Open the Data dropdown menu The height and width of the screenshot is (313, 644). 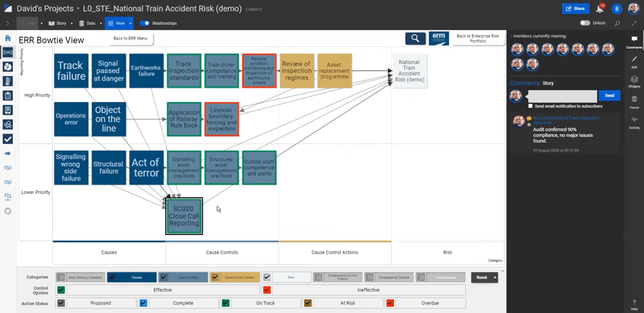(93, 23)
